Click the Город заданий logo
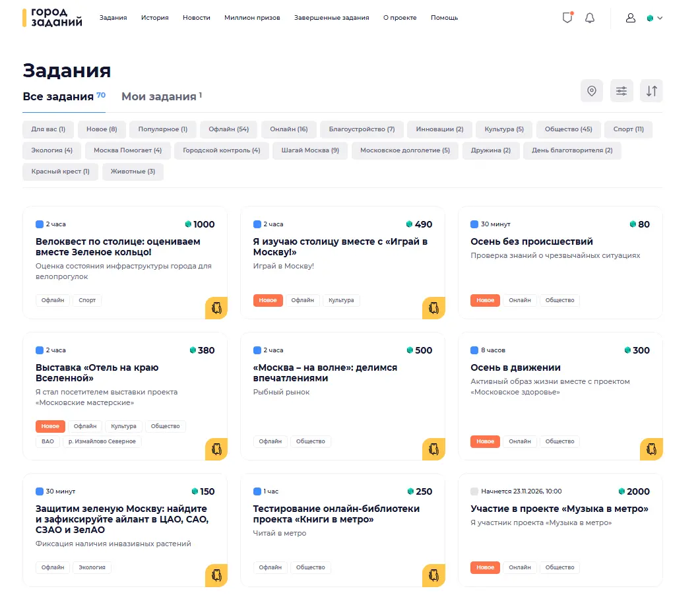Viewport: 700px width, 599px height. coord(53,17)
